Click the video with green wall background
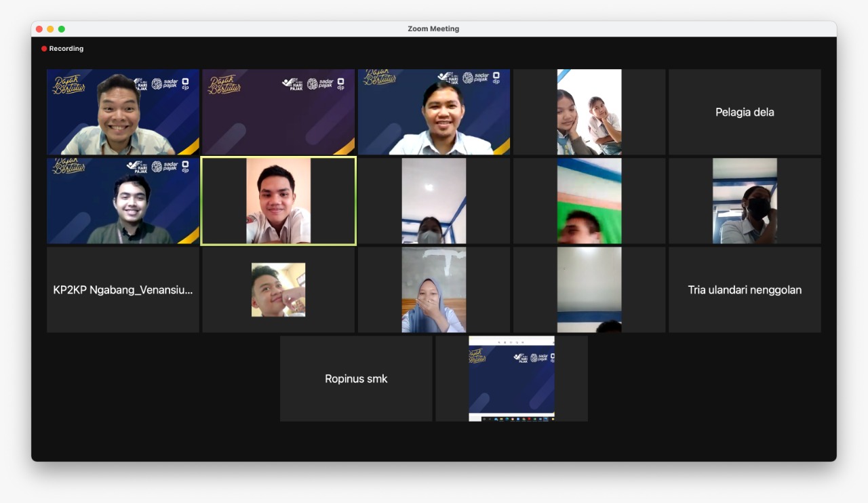This screenshot has height=503, width=868. [589, 201]
